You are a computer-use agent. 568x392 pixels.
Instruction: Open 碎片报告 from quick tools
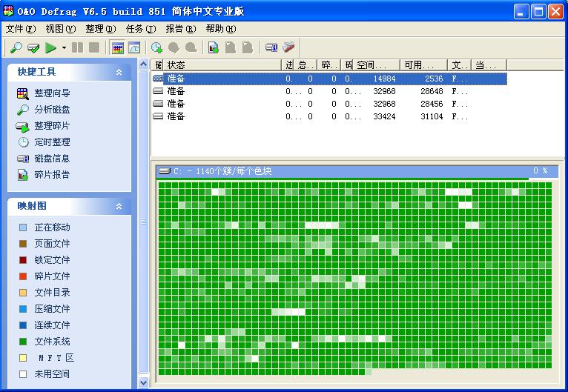(52, 174)
